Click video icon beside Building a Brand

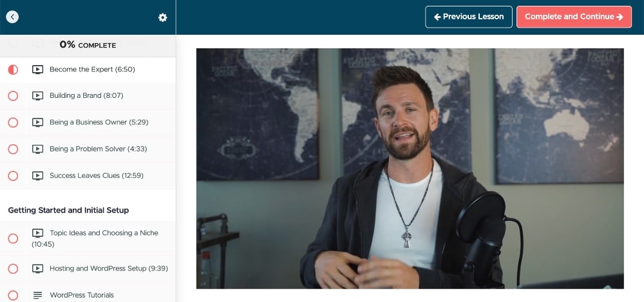pos(37,96)
